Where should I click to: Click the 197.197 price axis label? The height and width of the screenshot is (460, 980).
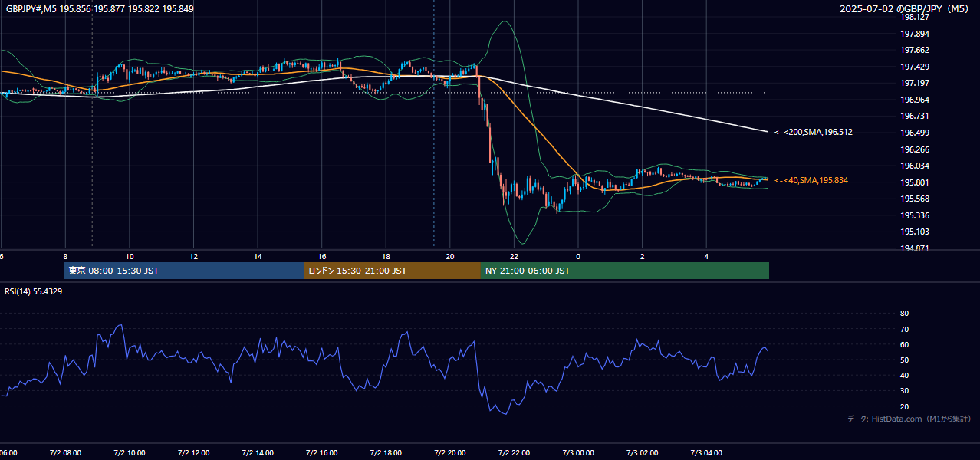click(915, 84)
